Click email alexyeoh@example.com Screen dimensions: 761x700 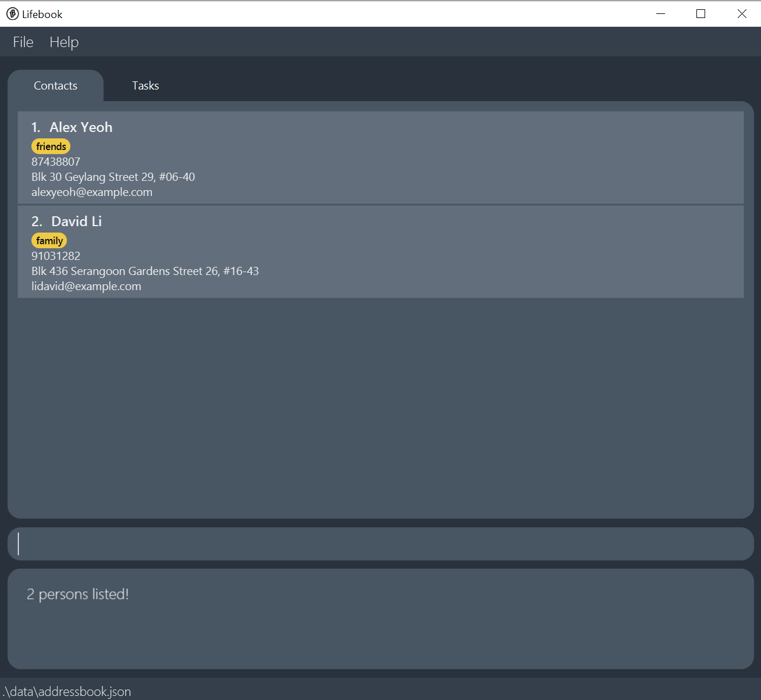[x=92, y=192]
